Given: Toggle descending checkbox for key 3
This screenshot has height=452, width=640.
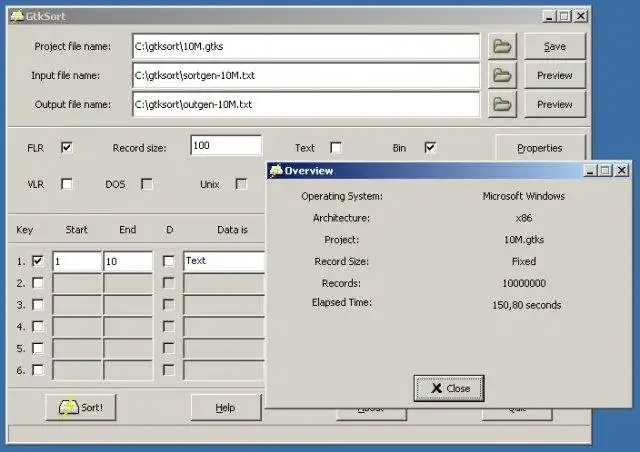Looking at the screenshot, I should pyautogui.click(x=169, y=305).
